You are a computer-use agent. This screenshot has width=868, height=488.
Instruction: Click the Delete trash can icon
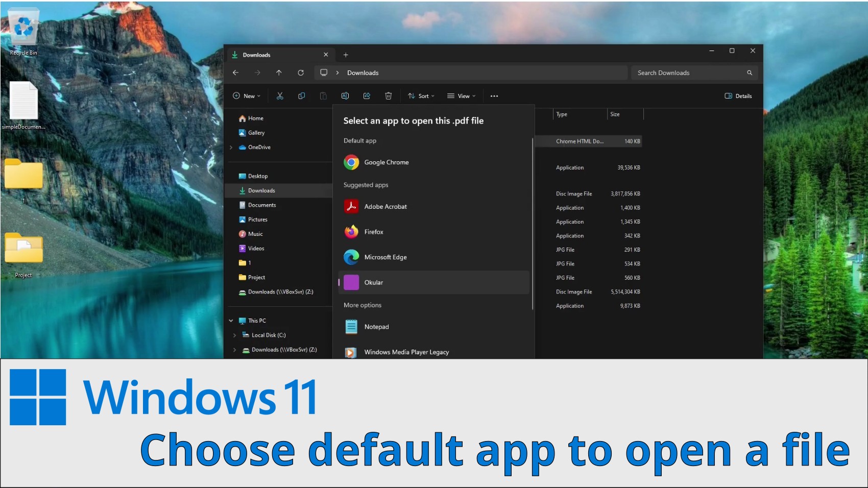click(x=388, y=96)
